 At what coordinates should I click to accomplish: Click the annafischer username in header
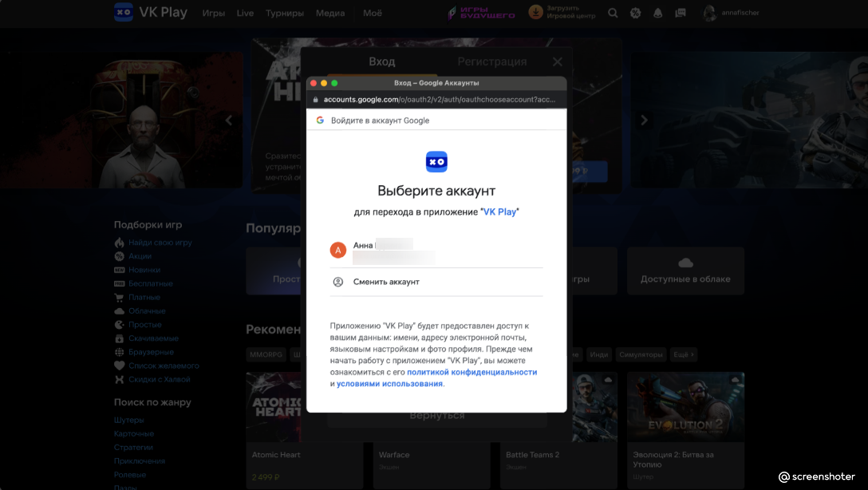click(740, 13)
